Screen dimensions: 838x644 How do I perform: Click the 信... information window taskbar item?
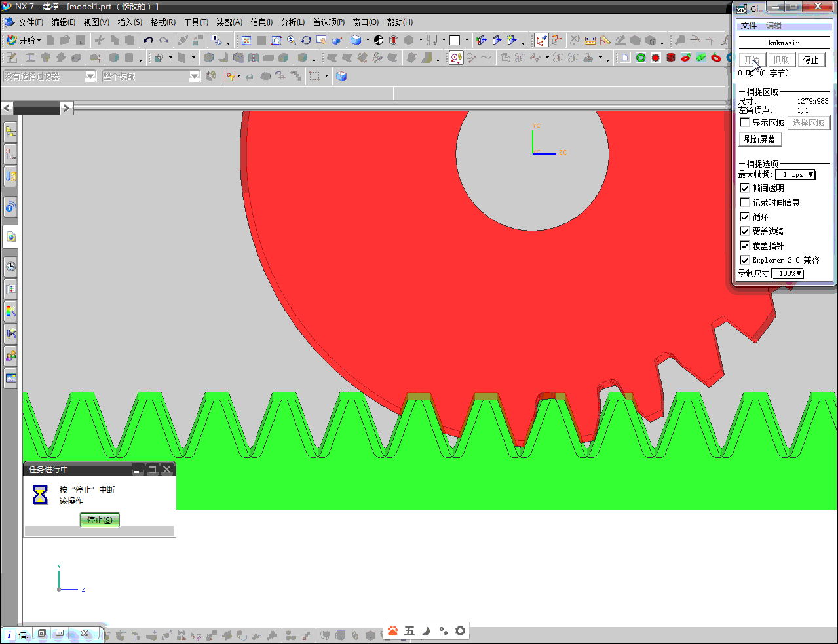point(17,634)
